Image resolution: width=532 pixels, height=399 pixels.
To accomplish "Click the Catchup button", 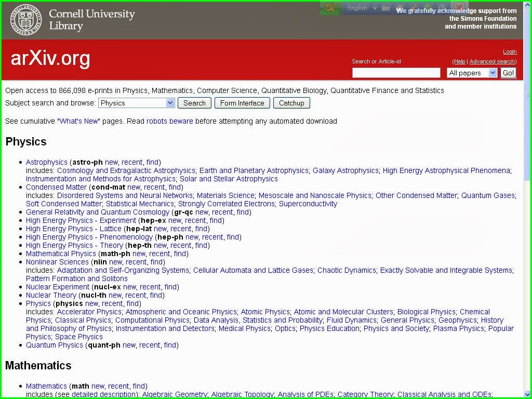I will 291,103.
